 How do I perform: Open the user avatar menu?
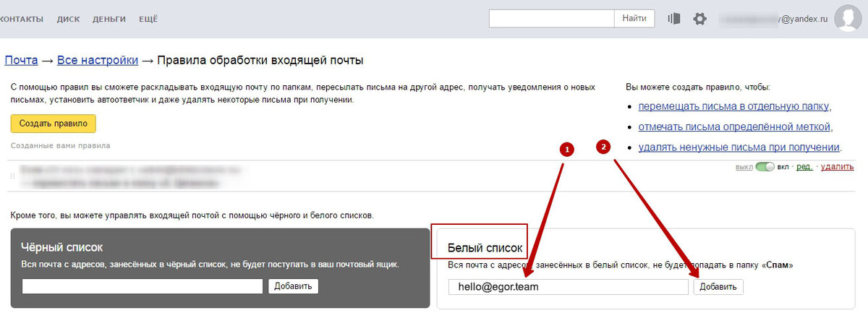[847, 19]
